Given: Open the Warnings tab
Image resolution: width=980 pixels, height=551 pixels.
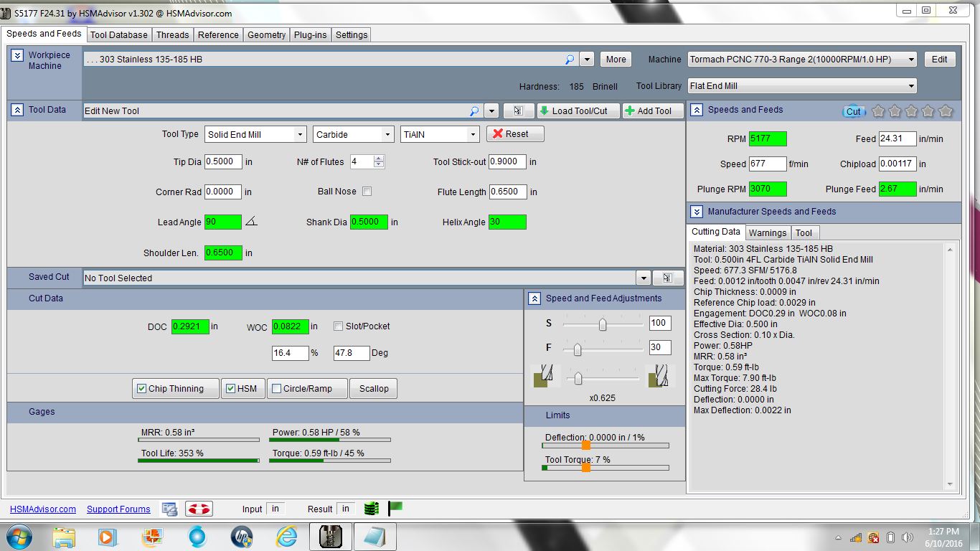Looking at the screenshot, I should point(767,232).
